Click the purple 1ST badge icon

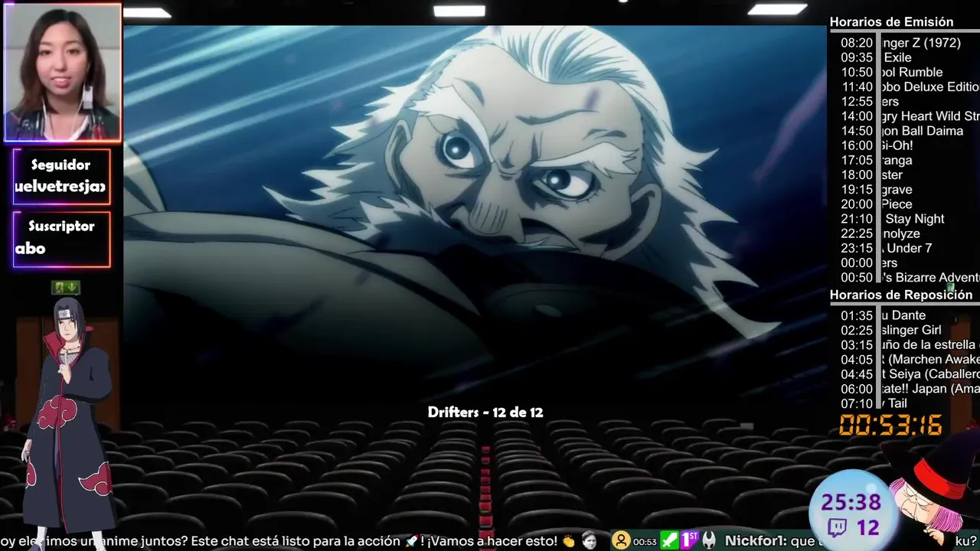point(689,540)
